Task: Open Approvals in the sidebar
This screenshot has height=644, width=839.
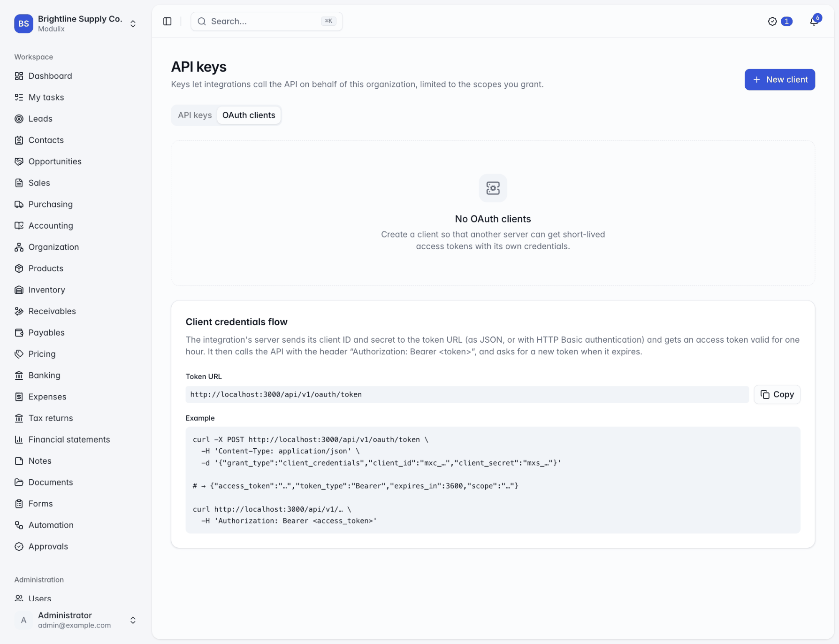Action: (76, 546)
